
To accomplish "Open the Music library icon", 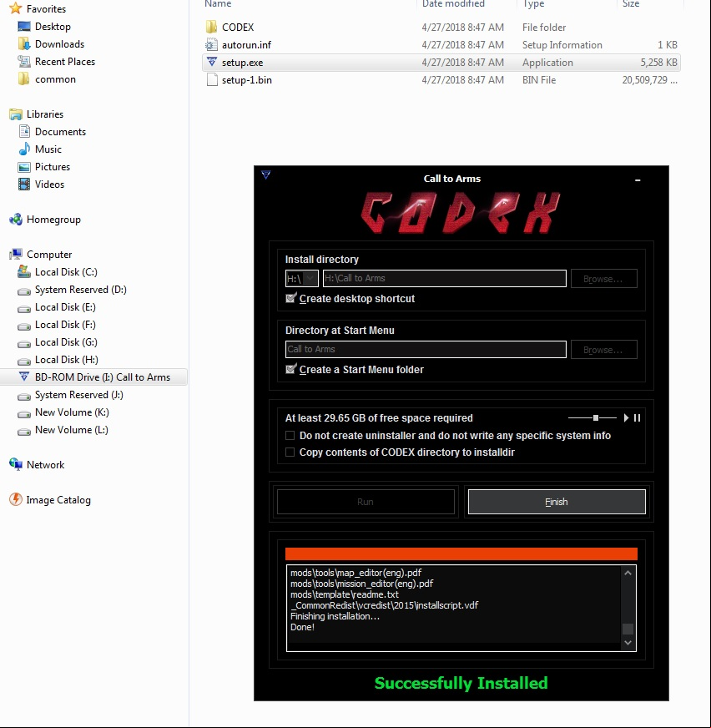I will click(24, 149).
